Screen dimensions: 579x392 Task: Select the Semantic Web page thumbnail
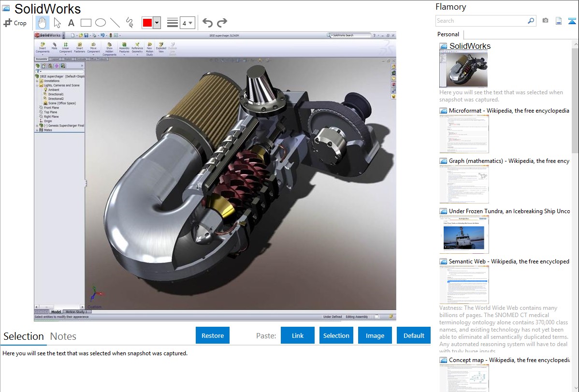point(464,285)
